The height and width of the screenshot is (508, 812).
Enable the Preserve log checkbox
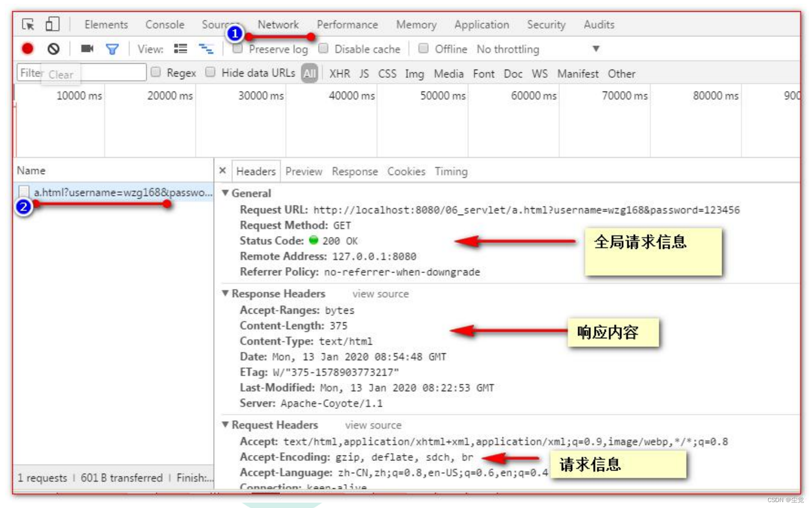238,49
